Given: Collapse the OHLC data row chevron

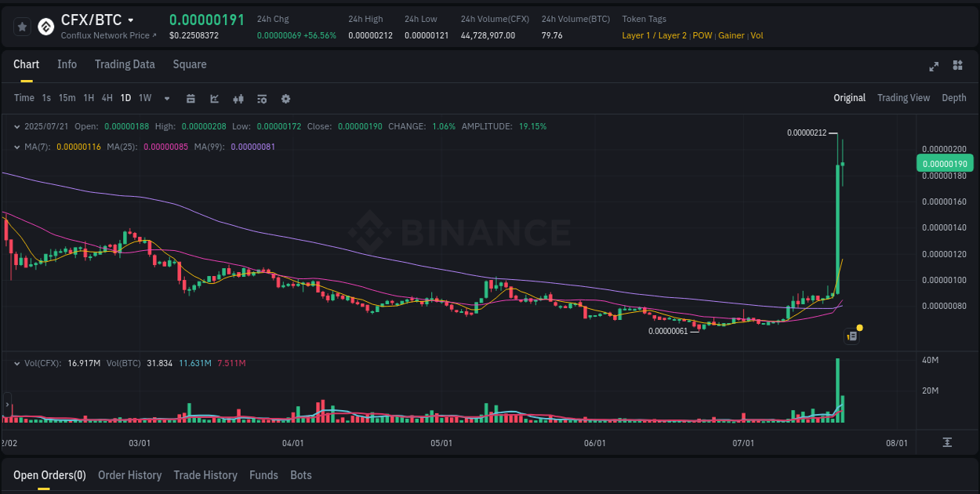Looking at the screenshot, I should (x=17, y=125).
